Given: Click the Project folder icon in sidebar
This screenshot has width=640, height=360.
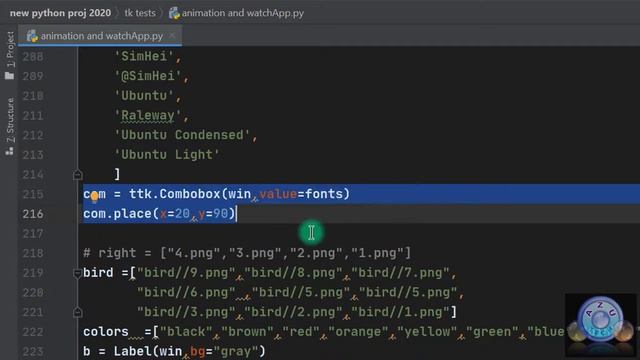Looking at the screenshot, I should click(10, 76).
